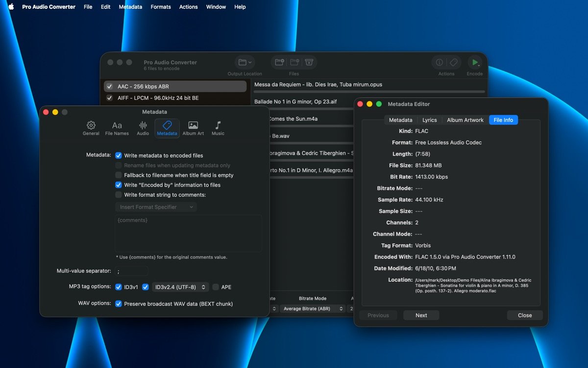Click the Encoded With value text
This screenshot has height=368, width=588.
pos(465,257)
